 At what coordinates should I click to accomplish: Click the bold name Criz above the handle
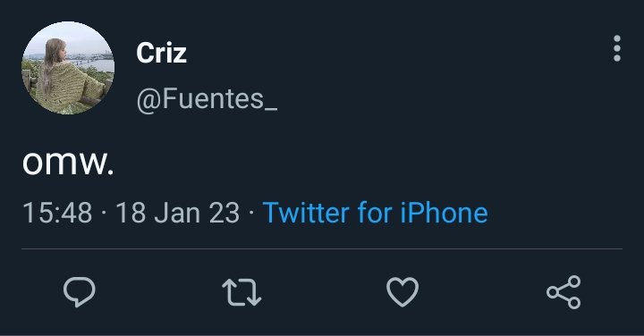point(161,53)
